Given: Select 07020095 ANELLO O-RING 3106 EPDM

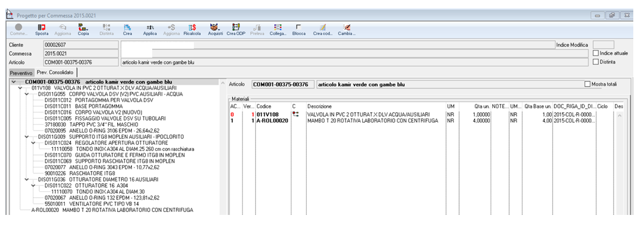Looking at the screenshot, I should 102,131.
